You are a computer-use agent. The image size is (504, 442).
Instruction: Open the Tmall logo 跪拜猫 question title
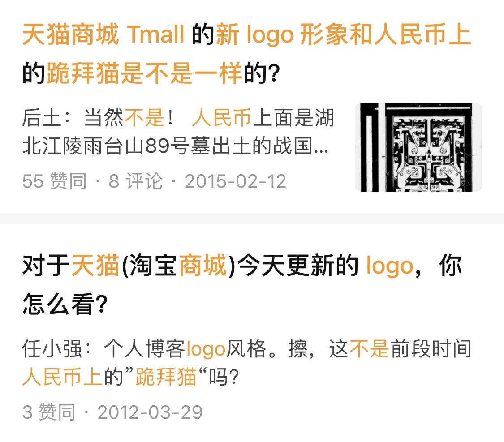pyautogui.click(x=246, y=54)
